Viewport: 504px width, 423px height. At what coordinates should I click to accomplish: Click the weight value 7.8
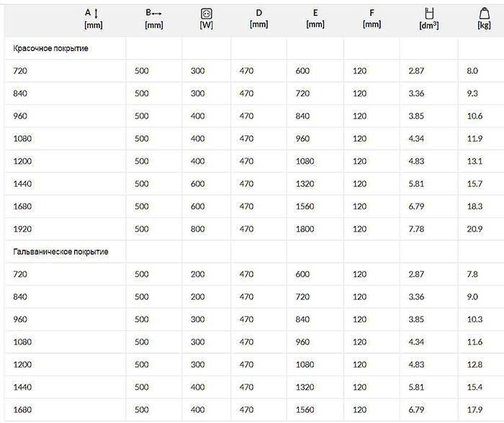pyautogui.click(x=472, y=274)
